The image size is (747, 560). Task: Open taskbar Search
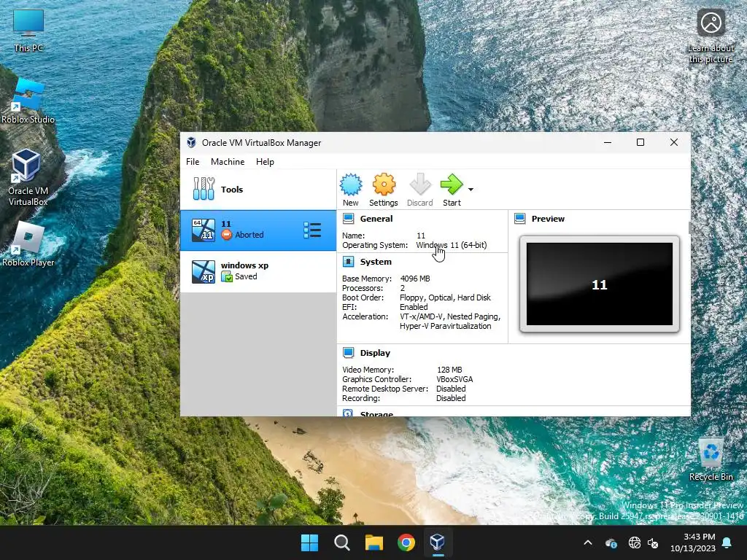[342, 542]
